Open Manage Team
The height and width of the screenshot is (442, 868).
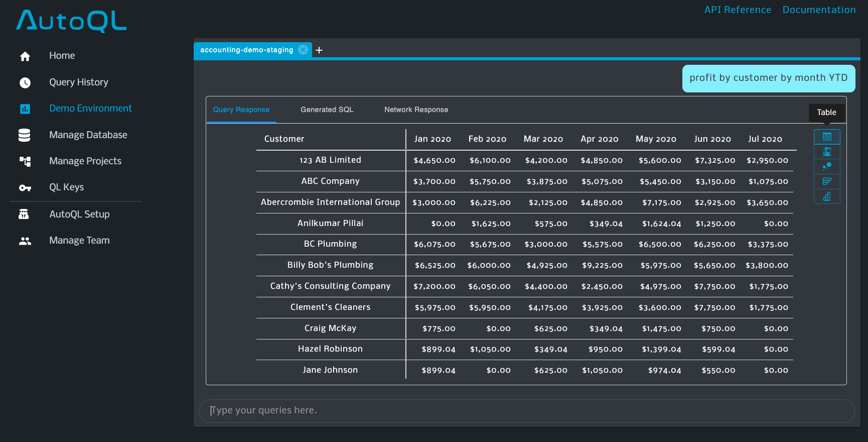point(79,240)
